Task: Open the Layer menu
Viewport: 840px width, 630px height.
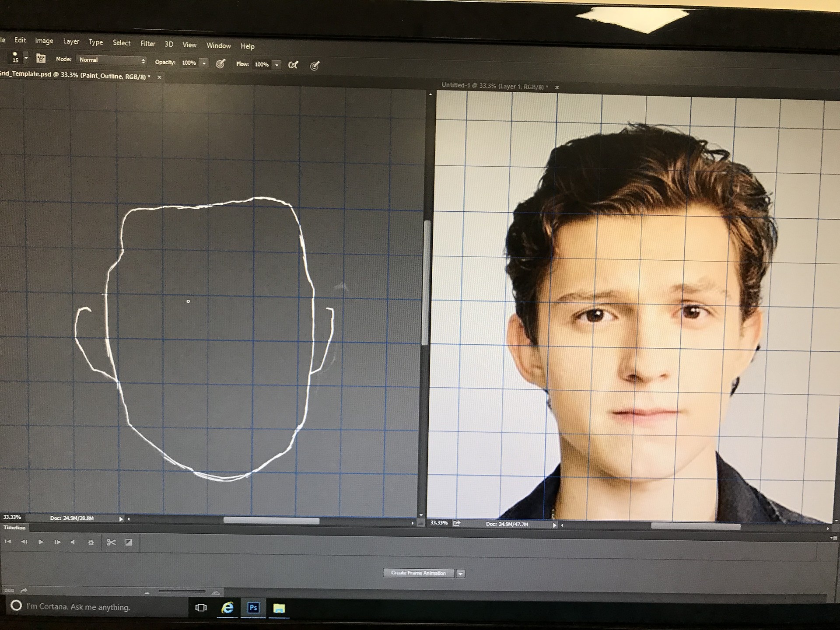Action: coord(71,42)
